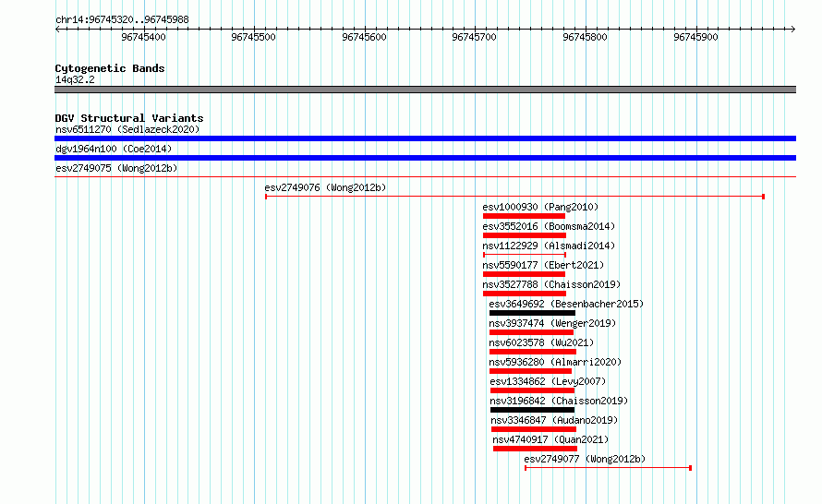Image resolution: width=822 pixels, height=504 pixels.
Task: Click ruler position 96745700
Action: click(x=474, y=37)
